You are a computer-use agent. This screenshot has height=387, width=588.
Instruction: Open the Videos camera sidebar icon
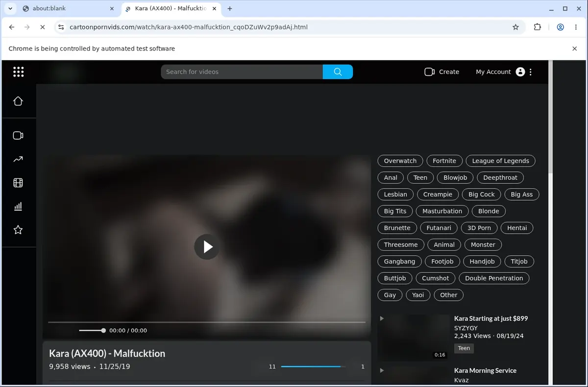[18, 136]
